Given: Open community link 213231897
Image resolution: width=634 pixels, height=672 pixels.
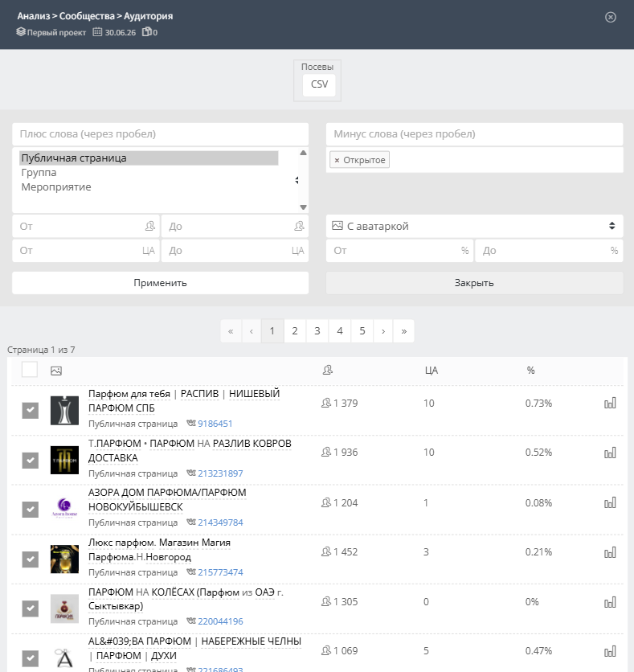Looking at the screenshot, I should [x=220, y=473].
